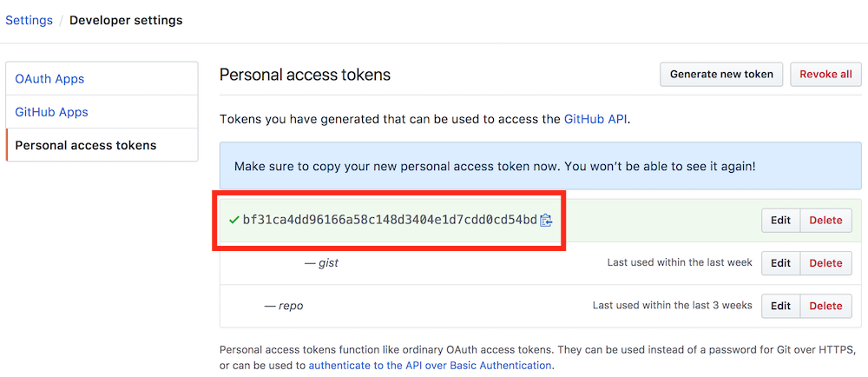Open the OAuth Apps section
Screen dimensions: 868x377
coord(49,79)
